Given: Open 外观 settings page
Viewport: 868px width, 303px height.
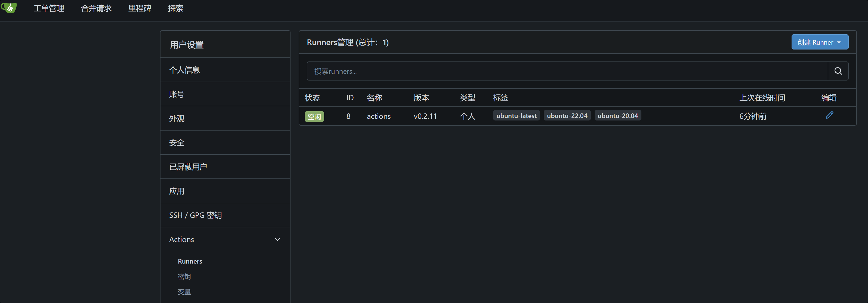Looking at the screenshot, I should [x=177, y=119].
